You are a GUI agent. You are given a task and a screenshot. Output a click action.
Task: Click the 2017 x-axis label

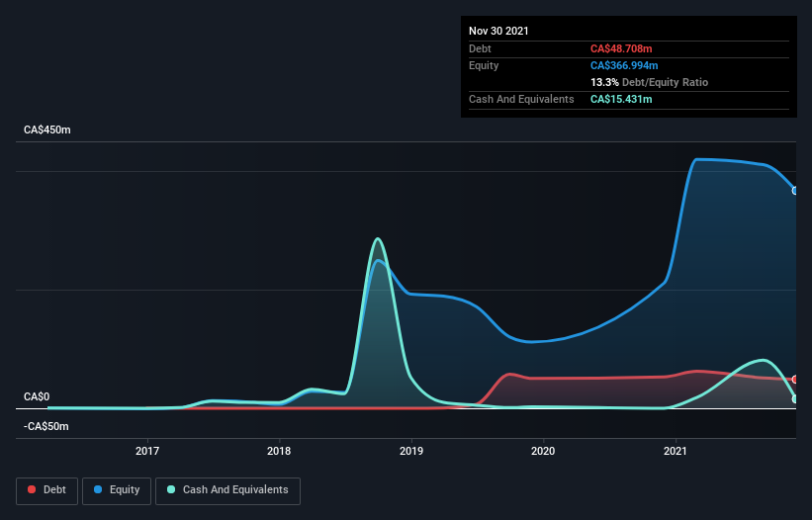tap(147, 451)
